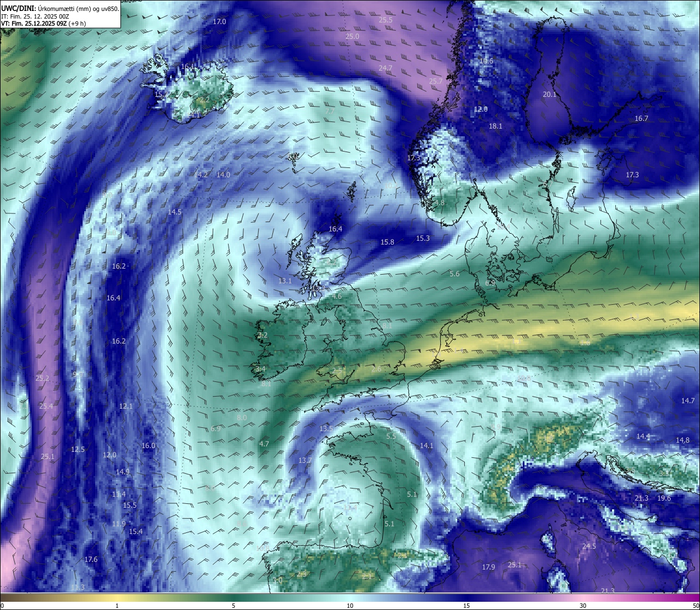Viewport: 700px width, 610px height.
Task: Click the value 15.3 over the North Sea
Action: point(423,238)
